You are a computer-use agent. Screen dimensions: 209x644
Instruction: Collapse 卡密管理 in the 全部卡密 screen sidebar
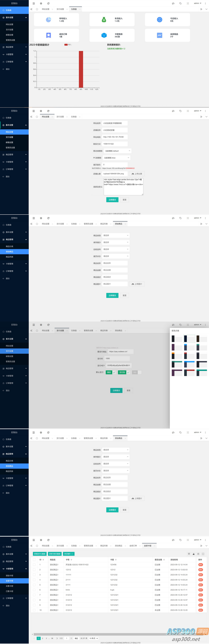tap(14, 568)
